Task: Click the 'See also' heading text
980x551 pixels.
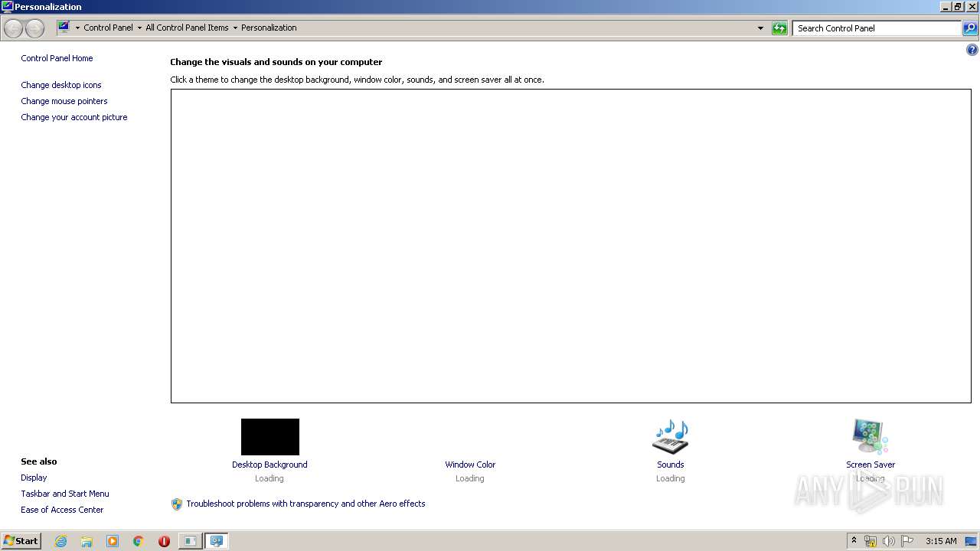Action: pos(39,461)
